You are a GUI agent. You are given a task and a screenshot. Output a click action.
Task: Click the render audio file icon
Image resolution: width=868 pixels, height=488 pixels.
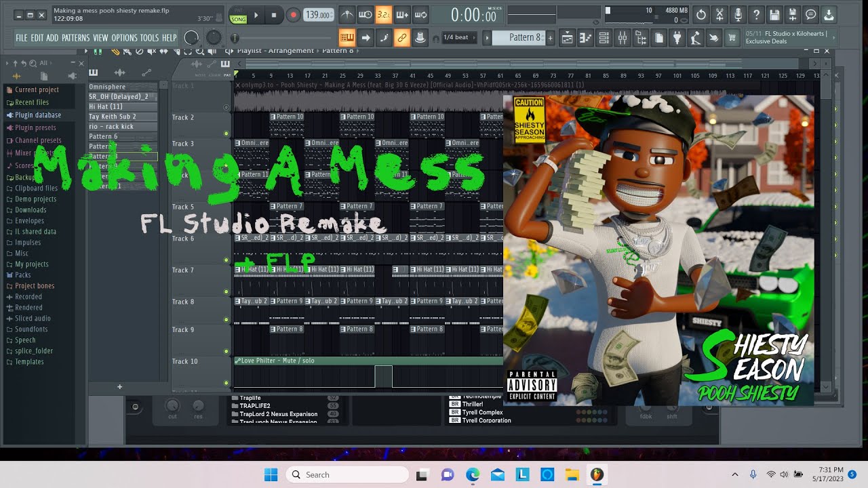point(792,14)
